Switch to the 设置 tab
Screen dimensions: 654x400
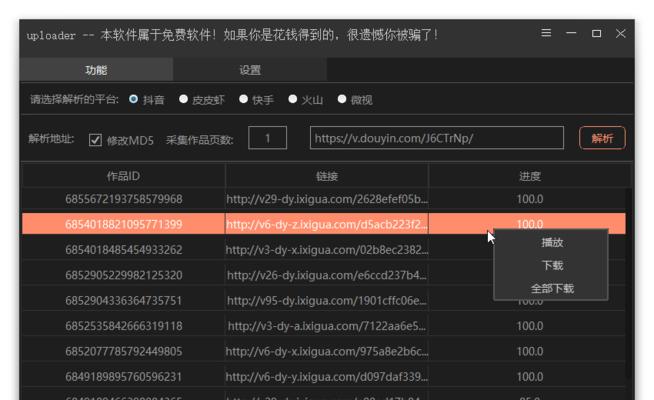pyautogui.click(x=249, y=70)
